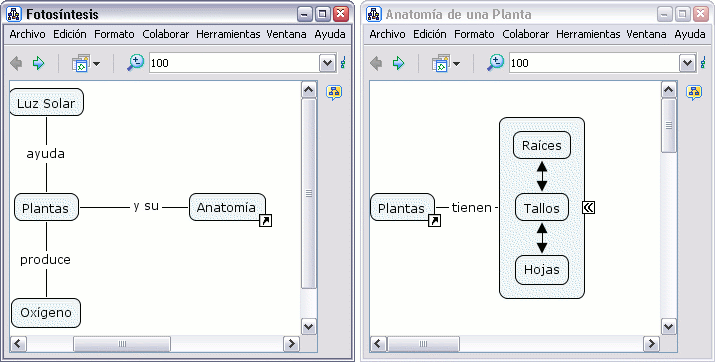Open Ventana menu in Fotosíntesis window

tap(286, 34)
